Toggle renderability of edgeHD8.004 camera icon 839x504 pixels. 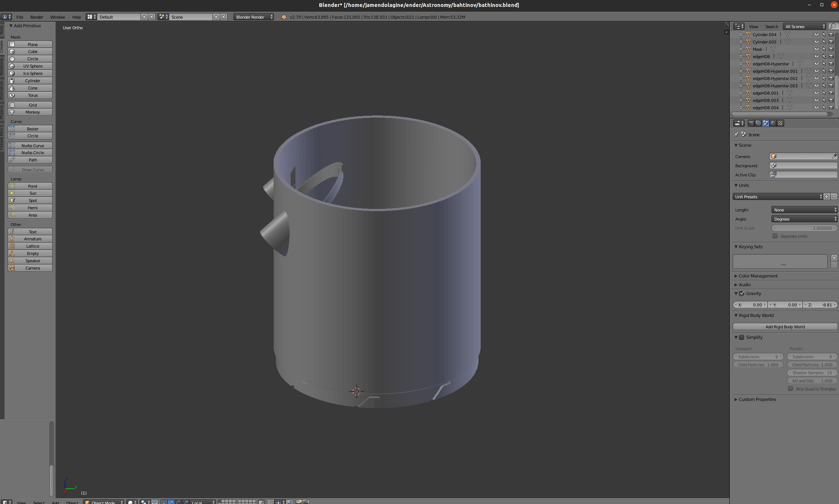point(831,107)
